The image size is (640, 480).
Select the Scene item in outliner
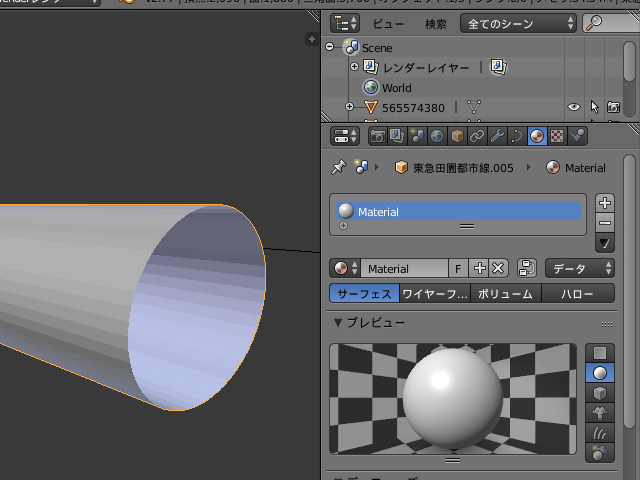pyautogui.click(x=377, y=48)
